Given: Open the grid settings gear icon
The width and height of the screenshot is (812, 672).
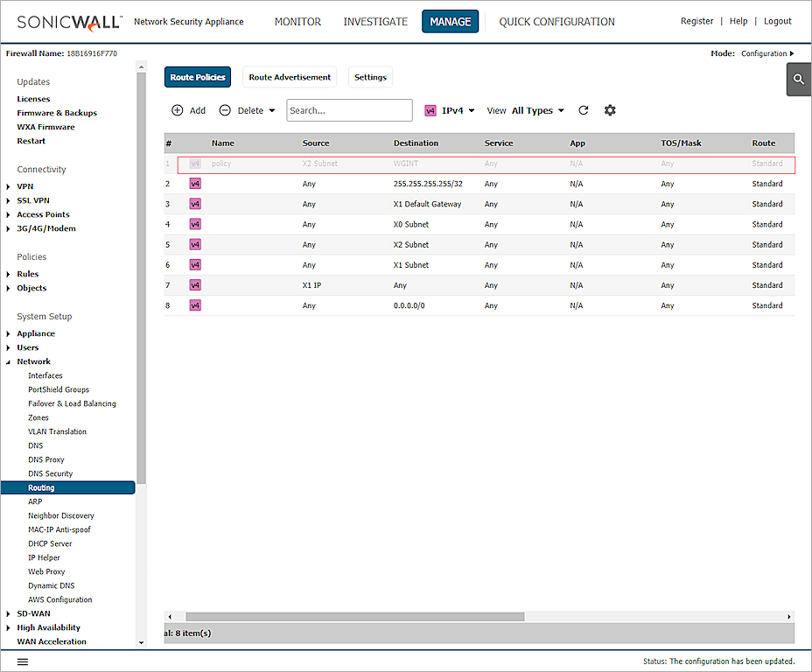Looking at the screenshot, I should pyautogui.click(x=610, y=110).
